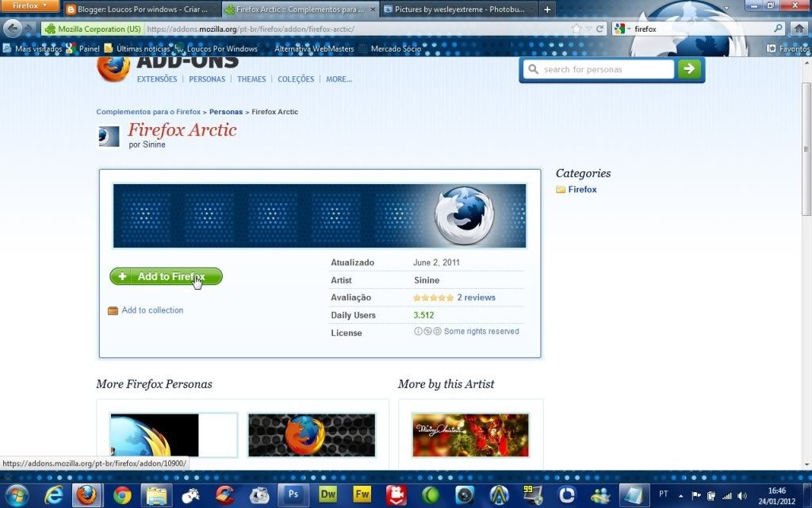
Task: Open the MORE... navigation menu
Action: pos(339,79)
